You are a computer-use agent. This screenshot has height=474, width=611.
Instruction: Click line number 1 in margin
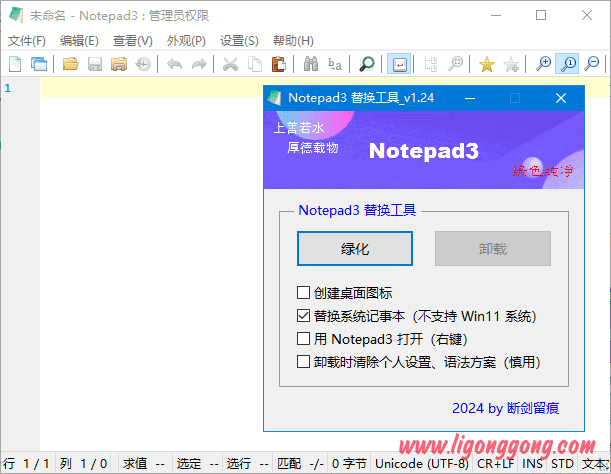8,88
